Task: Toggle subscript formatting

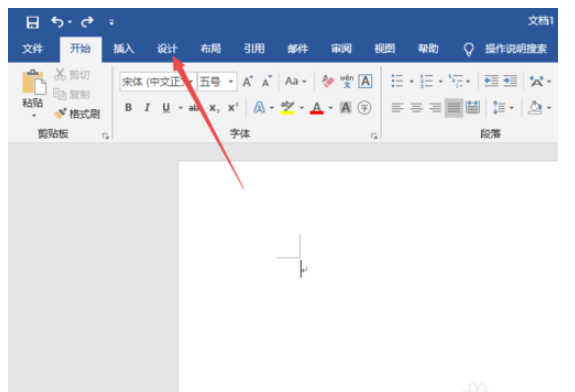Action: pos(214,108)
